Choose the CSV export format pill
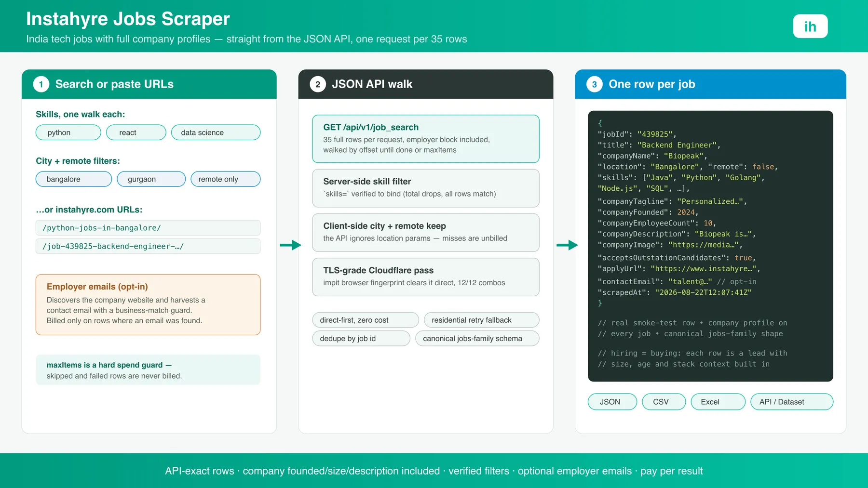The image size is (868, 488). pyautogui.click(x=664, y=402)
